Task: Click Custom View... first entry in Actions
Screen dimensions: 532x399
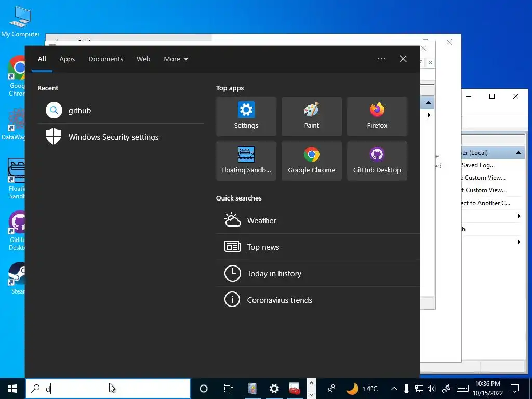Action: click(x=485, y=178)
